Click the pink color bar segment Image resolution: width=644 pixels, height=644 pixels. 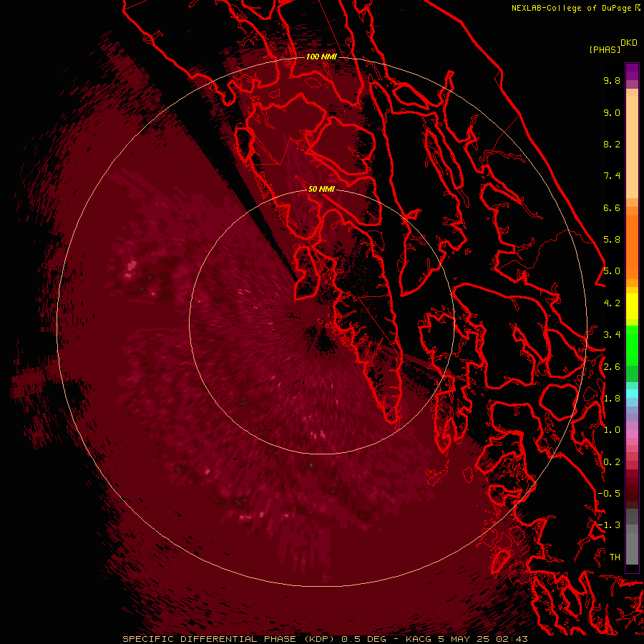632,434
